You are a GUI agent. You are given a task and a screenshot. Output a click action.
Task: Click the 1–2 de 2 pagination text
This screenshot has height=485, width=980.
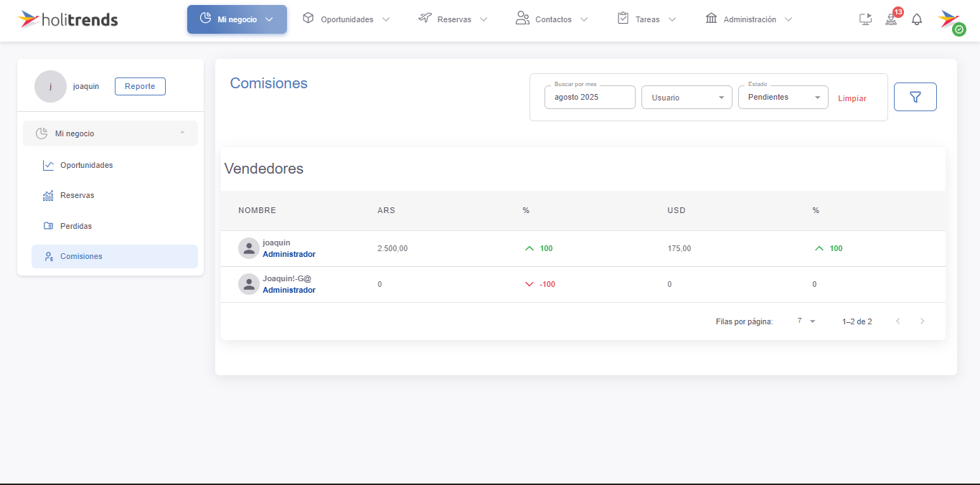[x=857, y=321]
